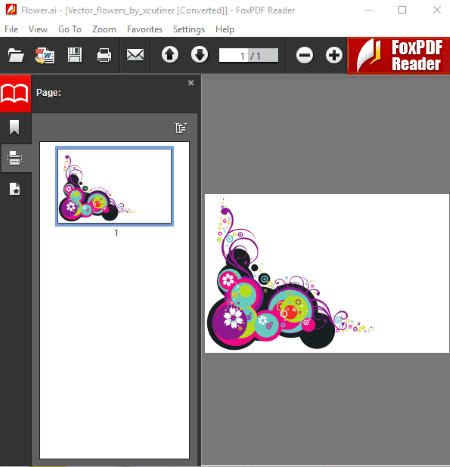
Task: Open the Zoom menu
Action: [x=104, y=29]
